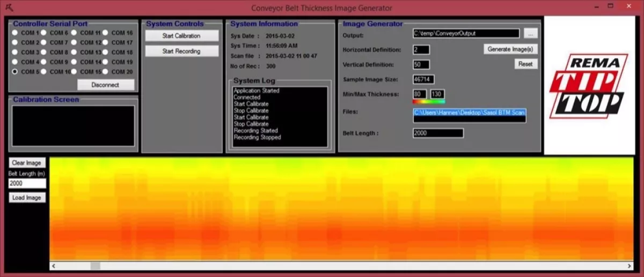The image size is (644, 277).
Task: Click the Reset button
Action: (x=525, y=64)
